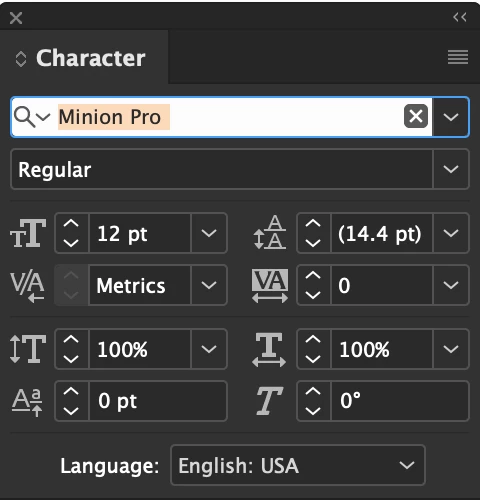Click the kerning icon
The height and width of the screenshot is (500, 480).
coord(27,287)
